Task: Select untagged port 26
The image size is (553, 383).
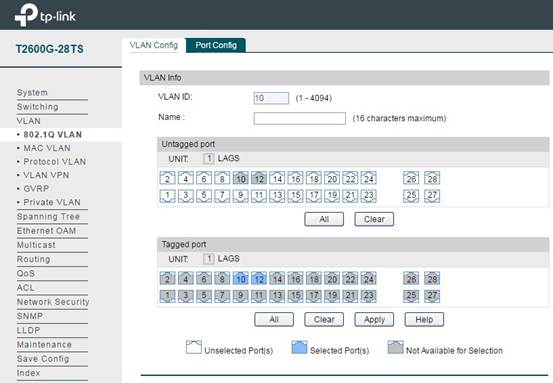Action: [411, 178]
